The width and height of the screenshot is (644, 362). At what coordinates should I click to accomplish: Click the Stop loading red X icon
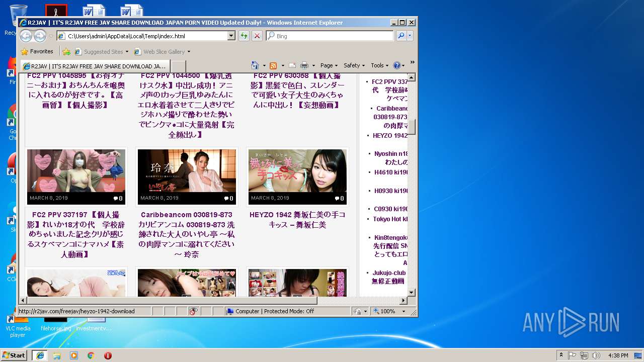coord(257,36)
